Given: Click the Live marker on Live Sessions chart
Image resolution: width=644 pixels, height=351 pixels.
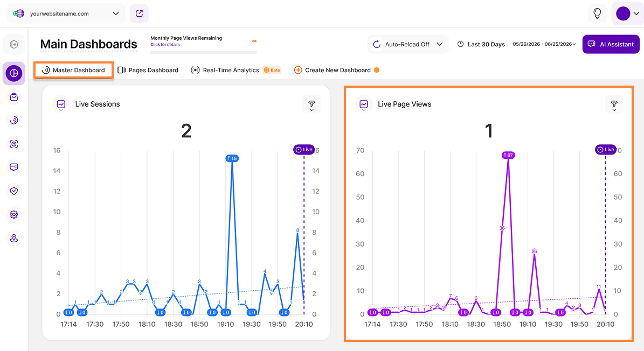Looking at the screenshot, I should [x=304, y=150].
